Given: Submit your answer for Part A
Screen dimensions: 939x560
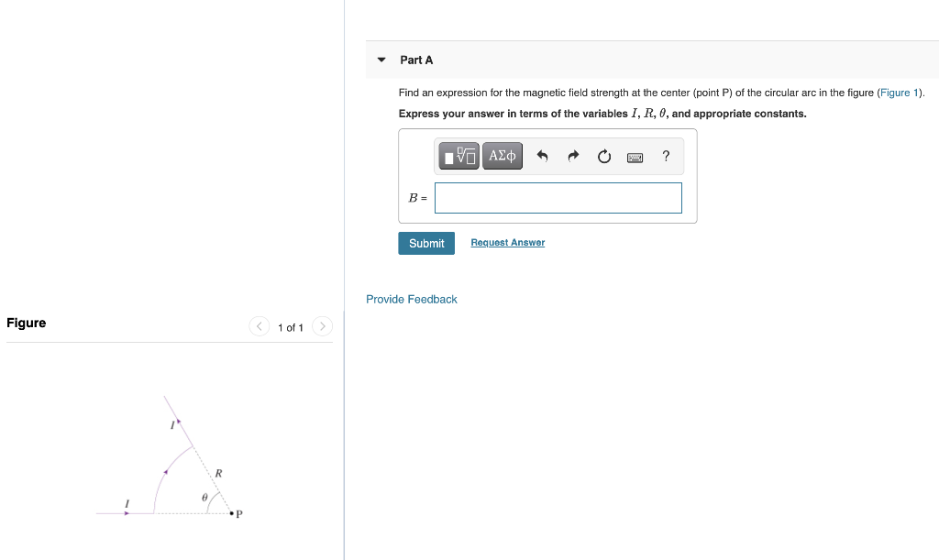Looking at the screenshot, I should coord(425,243).
